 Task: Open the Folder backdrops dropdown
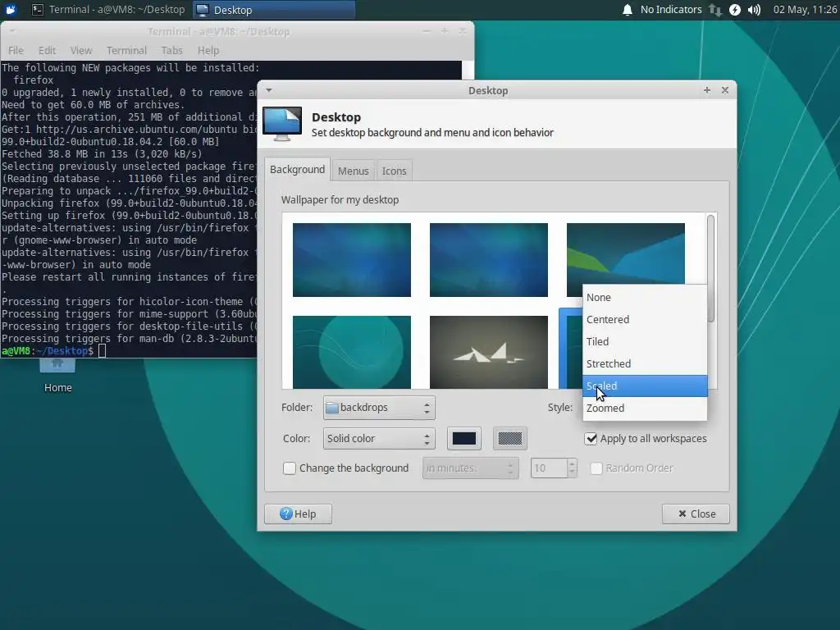tap(379, 408)
